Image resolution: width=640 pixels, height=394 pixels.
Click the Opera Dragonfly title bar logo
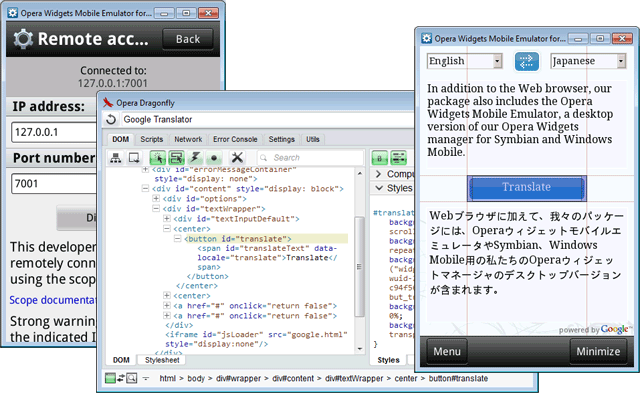(x=107, y=102)
